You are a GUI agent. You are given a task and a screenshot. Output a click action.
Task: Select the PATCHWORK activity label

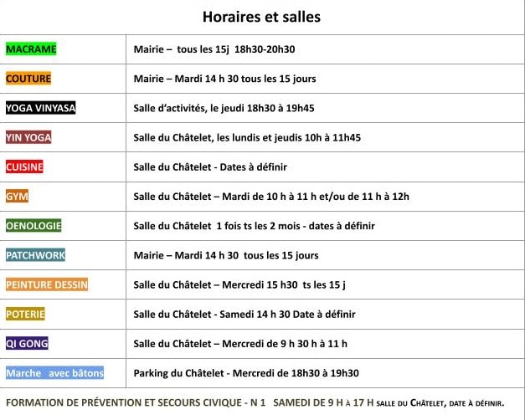point(35,255)
